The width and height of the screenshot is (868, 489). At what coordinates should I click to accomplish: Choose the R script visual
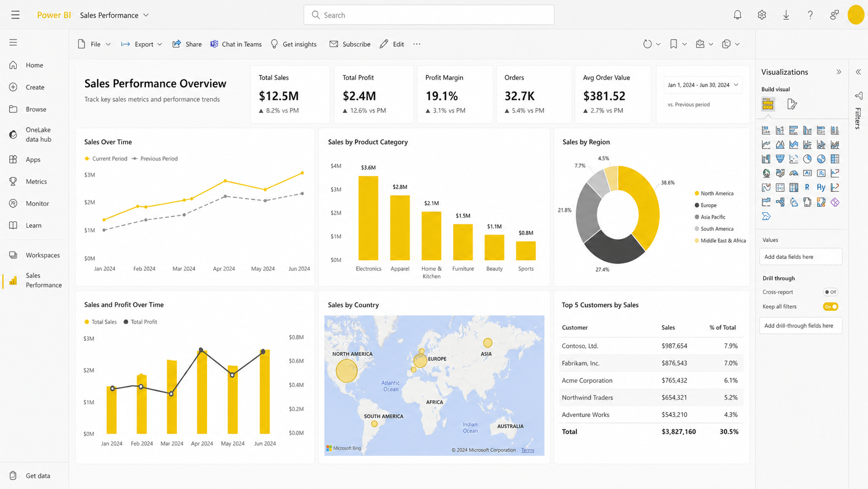tap(807, 188)
